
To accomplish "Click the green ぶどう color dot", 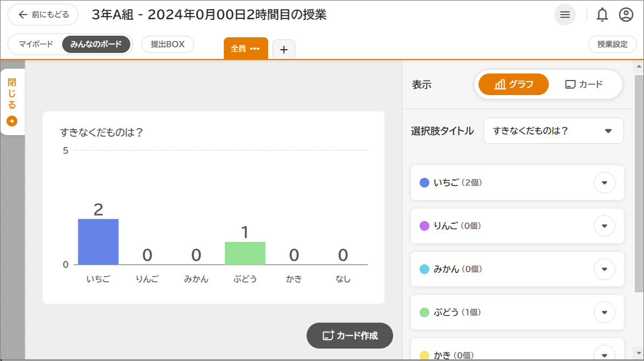I will 424,312.
